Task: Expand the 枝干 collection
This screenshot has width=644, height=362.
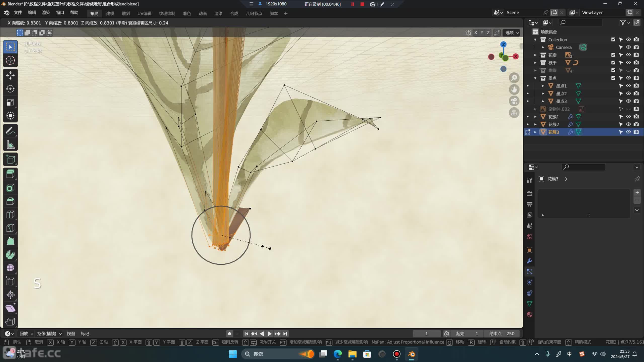Action: pos(535,63)
